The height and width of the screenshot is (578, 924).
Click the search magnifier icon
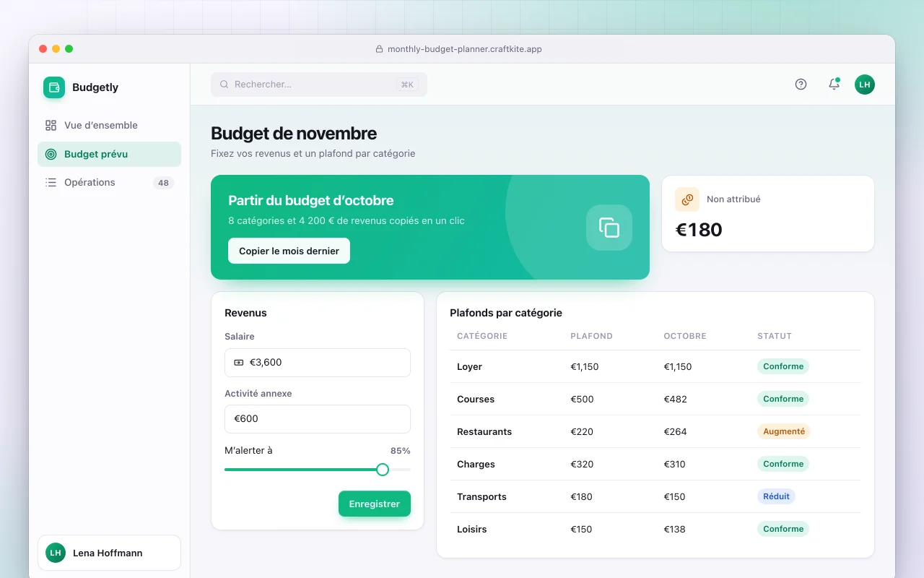pyautogui.click(x=225, y=85)
